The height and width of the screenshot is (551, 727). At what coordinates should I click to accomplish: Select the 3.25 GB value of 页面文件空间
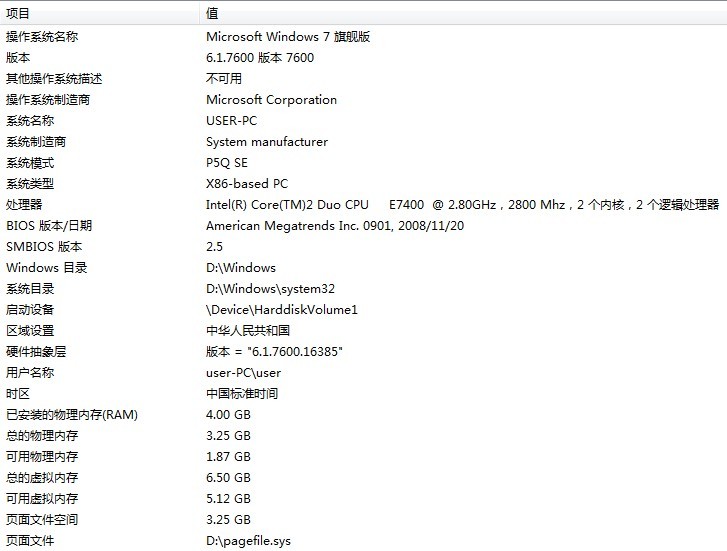[x=228, y=520]
